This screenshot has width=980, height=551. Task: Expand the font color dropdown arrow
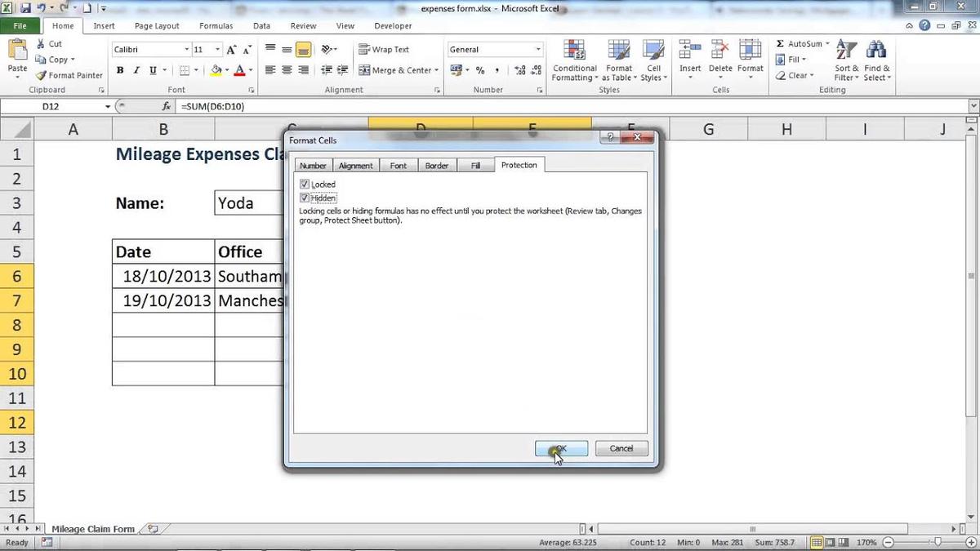[x=252, y=70]
